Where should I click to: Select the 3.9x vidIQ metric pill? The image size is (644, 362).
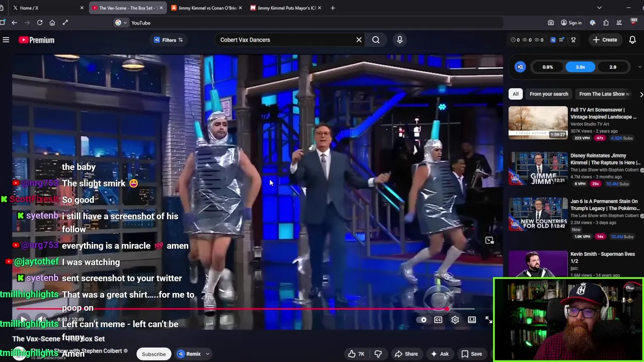580,67
